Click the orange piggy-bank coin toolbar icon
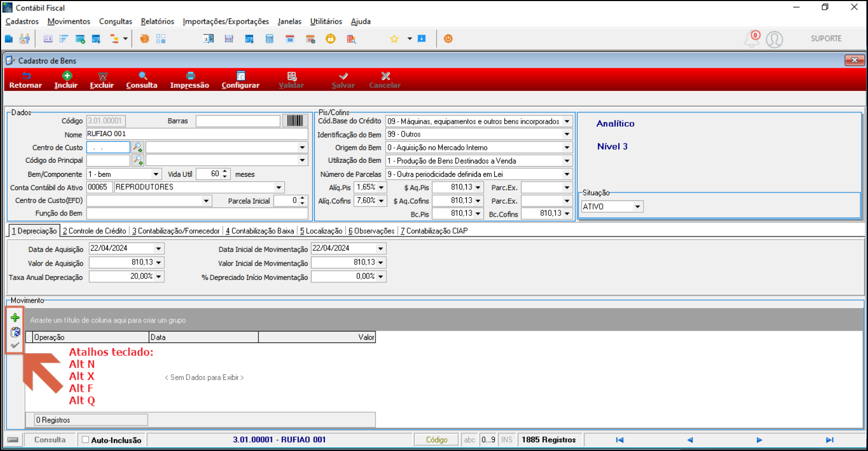The width and height of the screenshot is (868, 451). [x=144, y=39]
